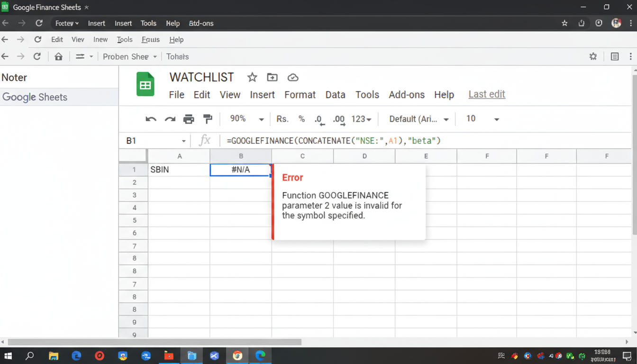Expand the Default font family dropdown

click(417, 119)
